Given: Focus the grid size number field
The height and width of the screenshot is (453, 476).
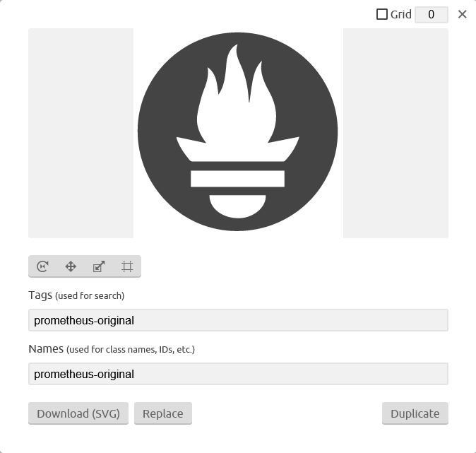Looking at the screenshot, I should [x=432, y=14].
